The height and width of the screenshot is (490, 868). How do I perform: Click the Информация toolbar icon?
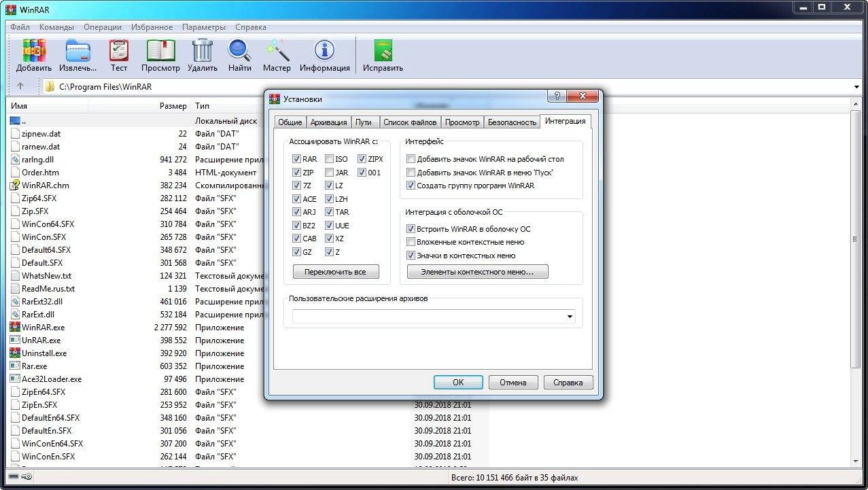click(324, 50)
